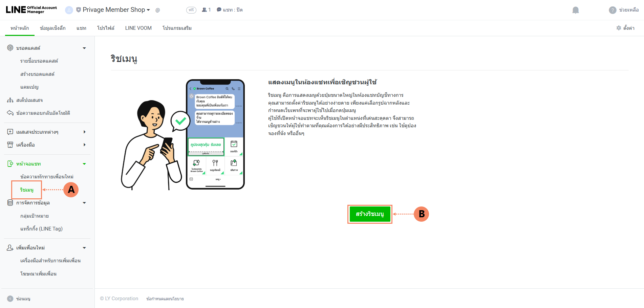Click the help question mark icon
Screen dimensions: 644x308
(613, 10)
